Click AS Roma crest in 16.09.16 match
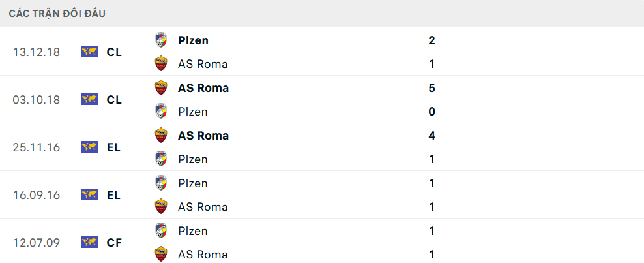 (161, 207)
